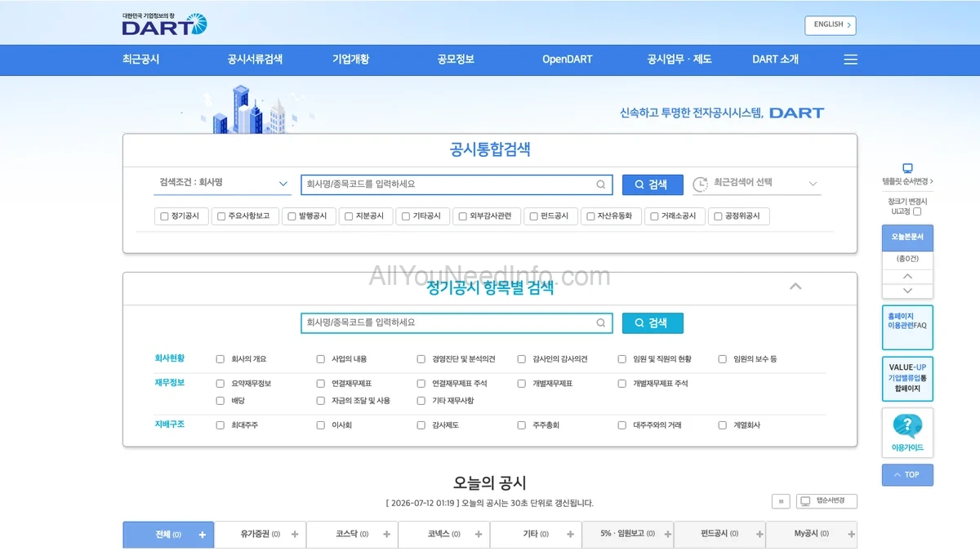The image size is (980, 551).
Task: Open the 공시서류검색 menu
Action: tap(255, 60)
